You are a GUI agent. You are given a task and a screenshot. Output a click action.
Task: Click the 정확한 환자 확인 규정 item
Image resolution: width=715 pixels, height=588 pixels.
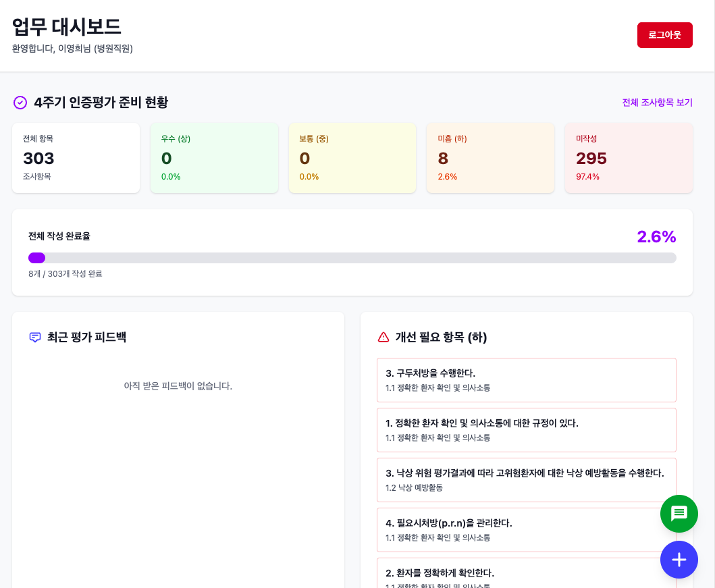[525, 429]
